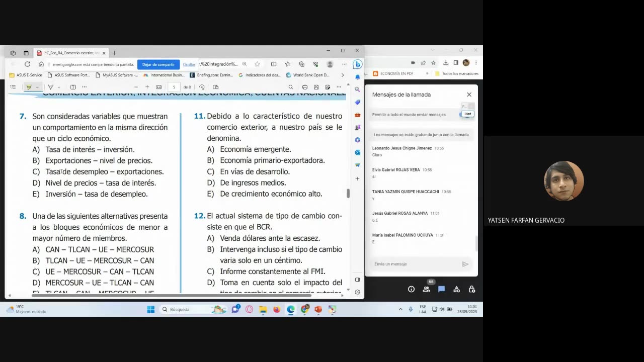The image size is (644, 362).
Task: Open Edge sidebar Outlook icon
Action: coord(357,152)
